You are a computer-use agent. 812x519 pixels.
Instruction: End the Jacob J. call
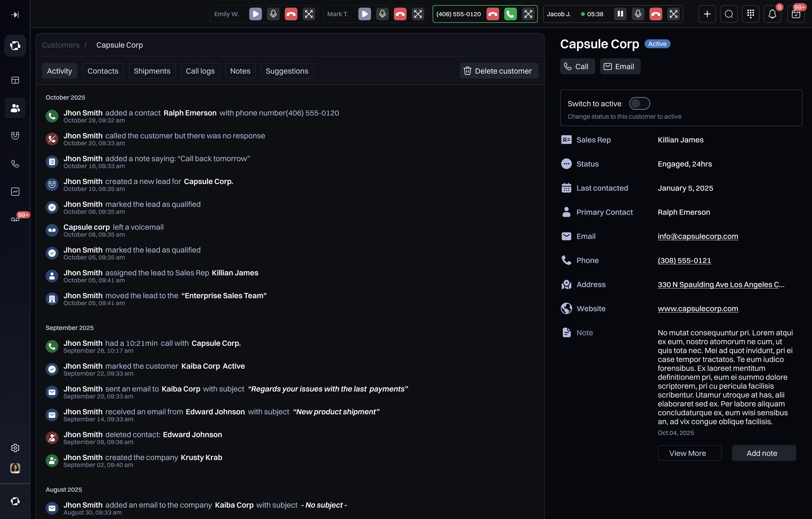click(656, 14)
